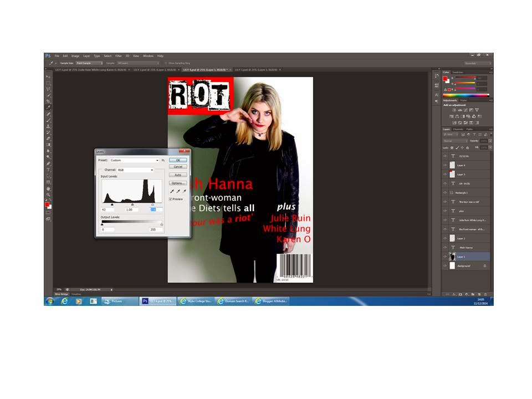This screenshot has width=532, height=399.
Task: Select the Clone Stamp tool
Action: (48, 126)
